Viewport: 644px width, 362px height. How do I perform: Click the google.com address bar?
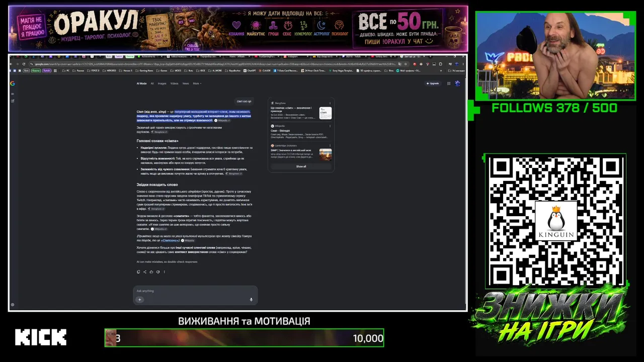click(219, 64)
